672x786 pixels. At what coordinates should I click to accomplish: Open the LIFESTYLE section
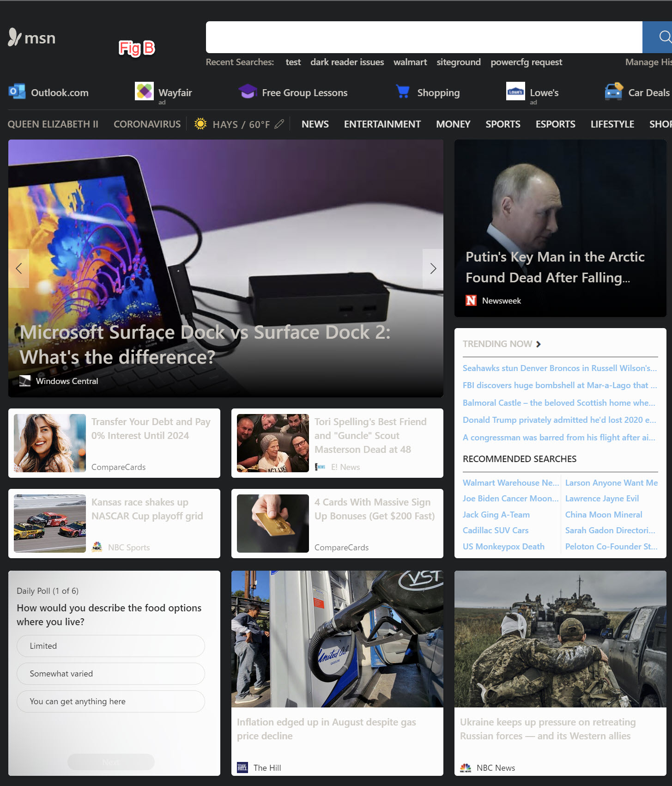(612, 124)
